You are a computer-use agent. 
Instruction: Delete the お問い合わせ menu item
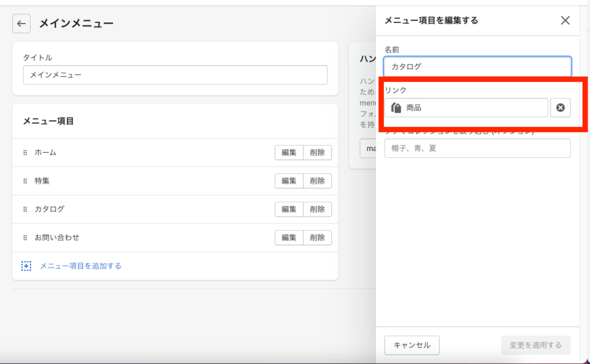[x=317, y=237]
